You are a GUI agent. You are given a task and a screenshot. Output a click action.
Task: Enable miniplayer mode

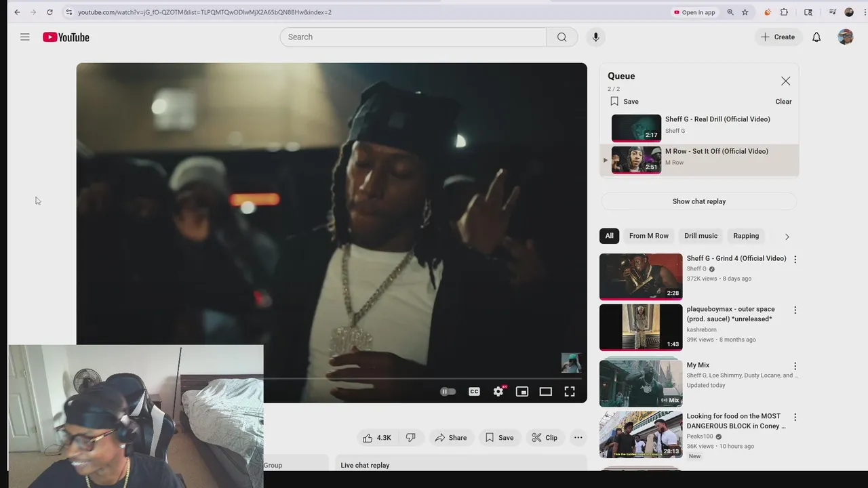(522, 392)
